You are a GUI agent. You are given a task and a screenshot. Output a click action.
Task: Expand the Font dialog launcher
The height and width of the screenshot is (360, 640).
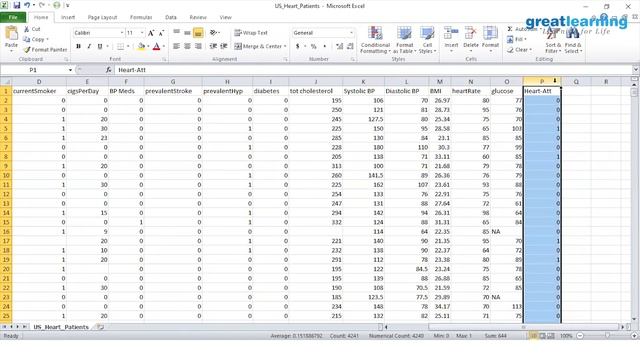(x=164, y=60)
